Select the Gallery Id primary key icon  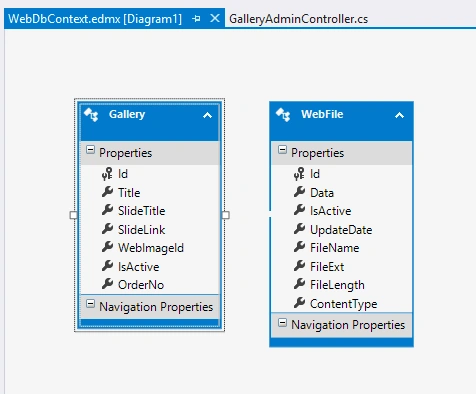click(107, 174)
